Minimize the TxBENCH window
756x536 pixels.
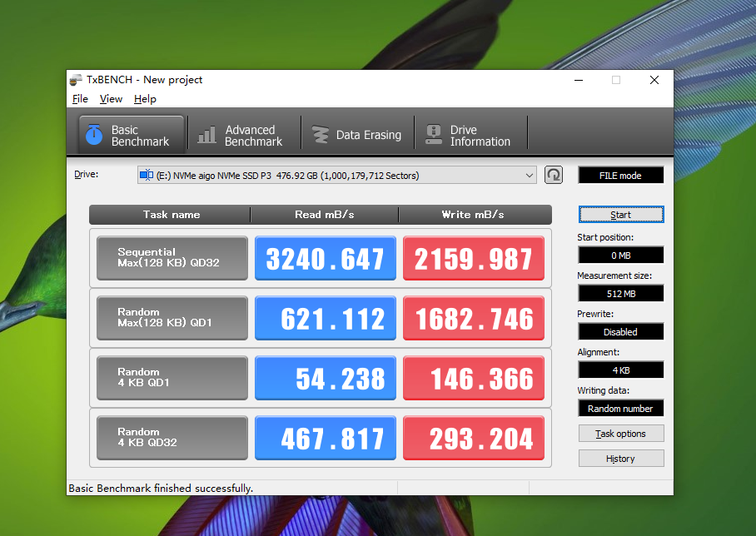pyautogui.click(x=579, y=80)
